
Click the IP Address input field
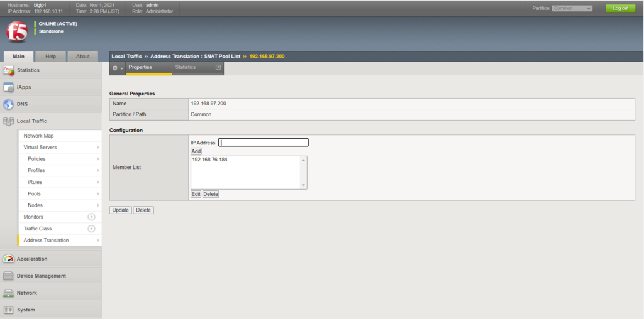coord(264,143)
